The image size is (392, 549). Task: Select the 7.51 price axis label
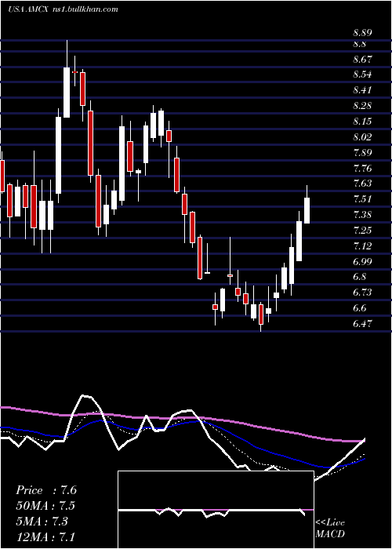(x=362, y=199)
